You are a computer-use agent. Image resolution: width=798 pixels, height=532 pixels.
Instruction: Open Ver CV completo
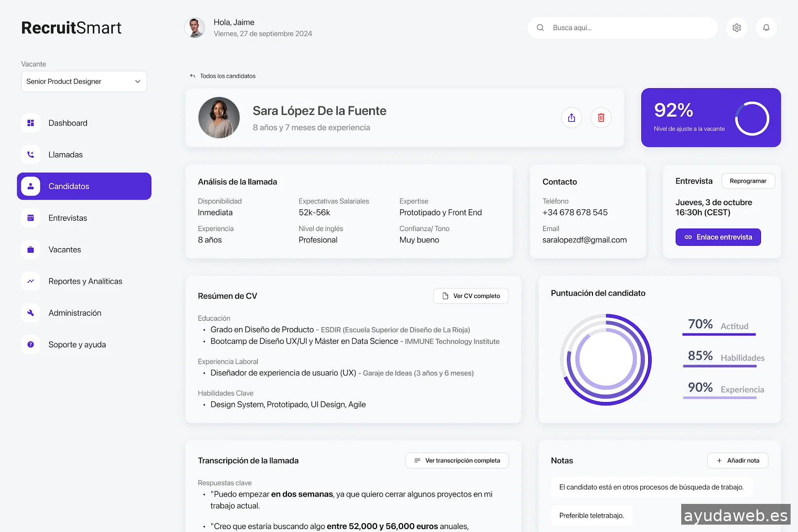coord(471,296)
